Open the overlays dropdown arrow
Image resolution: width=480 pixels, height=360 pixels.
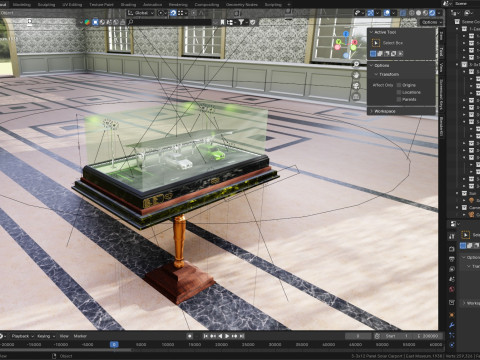(394, 13)
